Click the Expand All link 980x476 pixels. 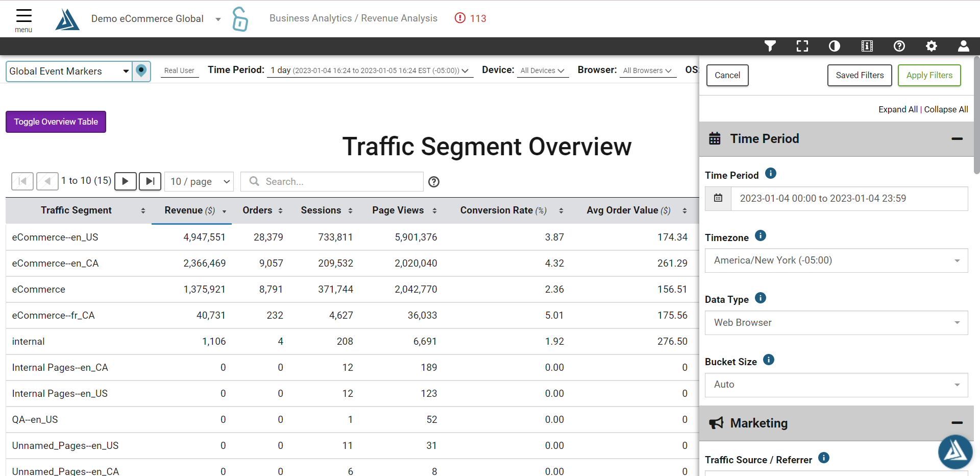[898, 109]
